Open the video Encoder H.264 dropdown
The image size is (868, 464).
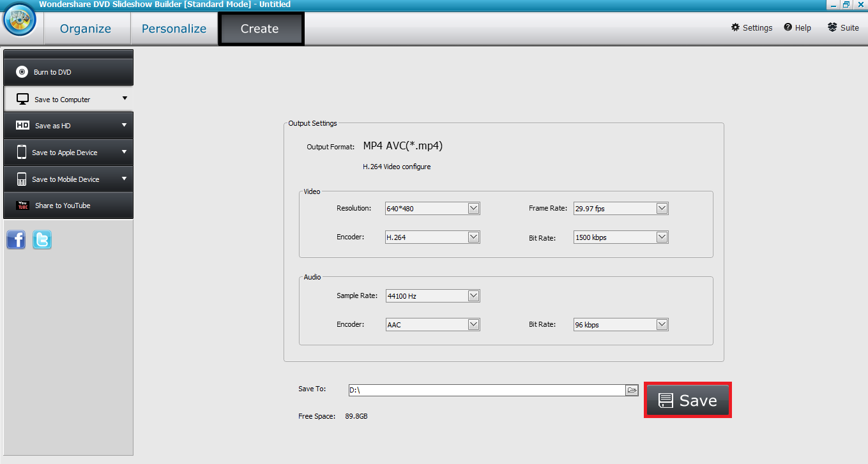(432, 237)
